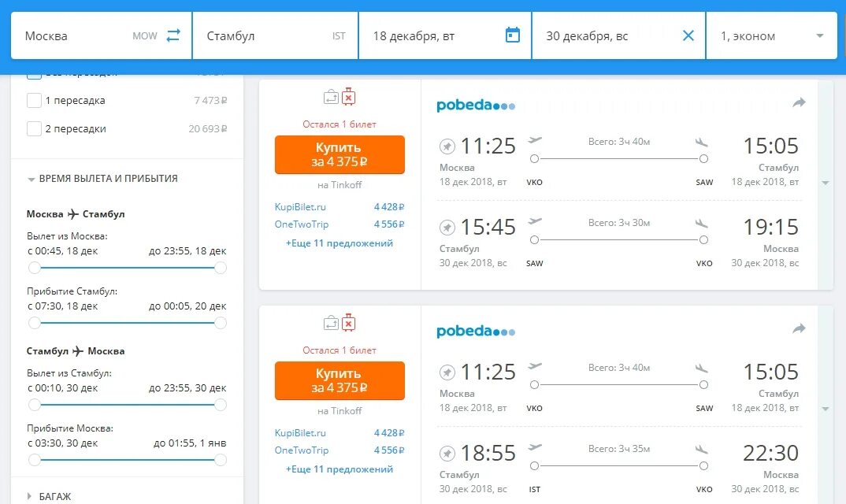Share the first Pobeda flight result

799,102
